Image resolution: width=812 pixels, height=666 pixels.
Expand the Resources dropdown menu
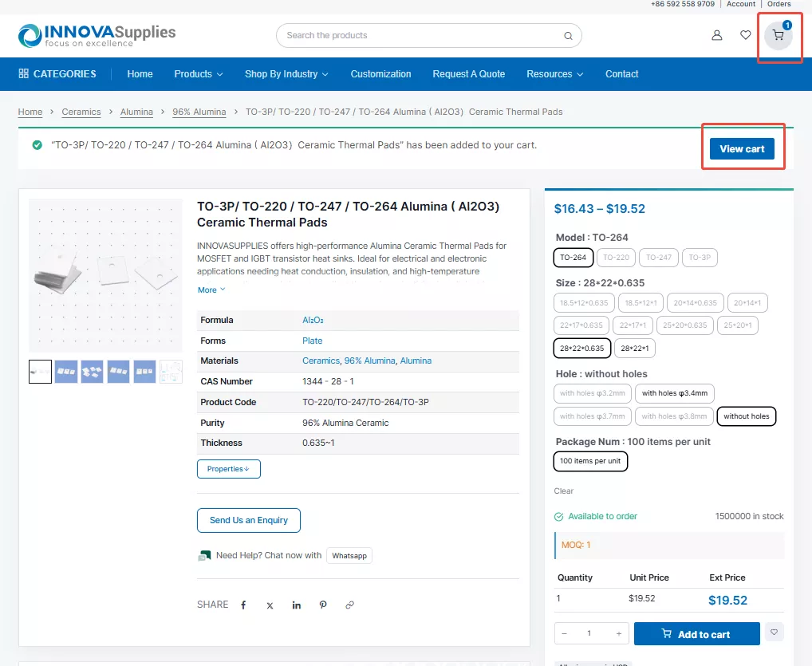[554, 74]
